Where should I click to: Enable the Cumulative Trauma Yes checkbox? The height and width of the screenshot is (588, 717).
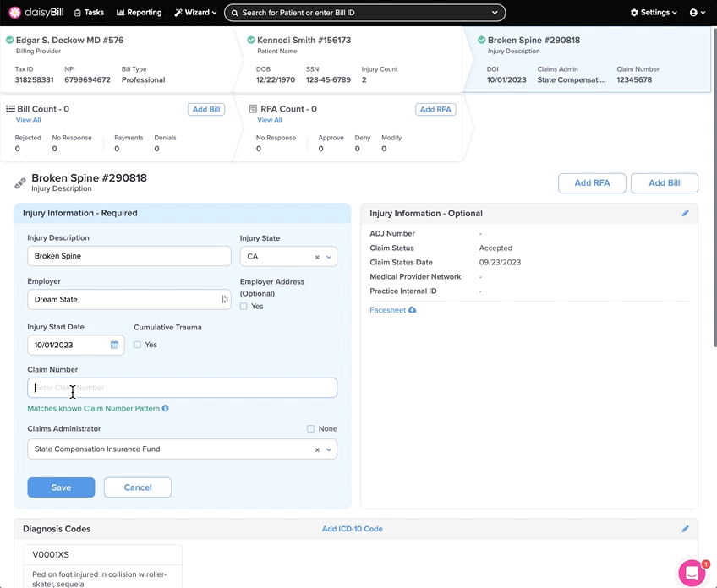point(137,345)
